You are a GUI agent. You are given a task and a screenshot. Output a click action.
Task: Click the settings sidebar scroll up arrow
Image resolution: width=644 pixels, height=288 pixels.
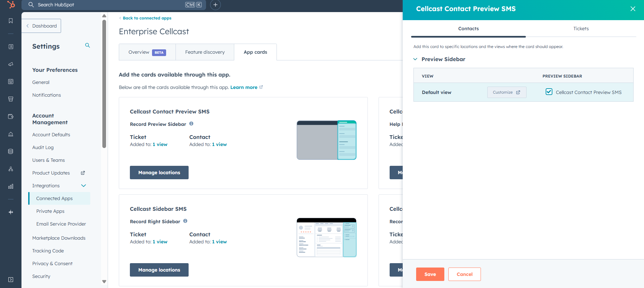pos(104,16)
